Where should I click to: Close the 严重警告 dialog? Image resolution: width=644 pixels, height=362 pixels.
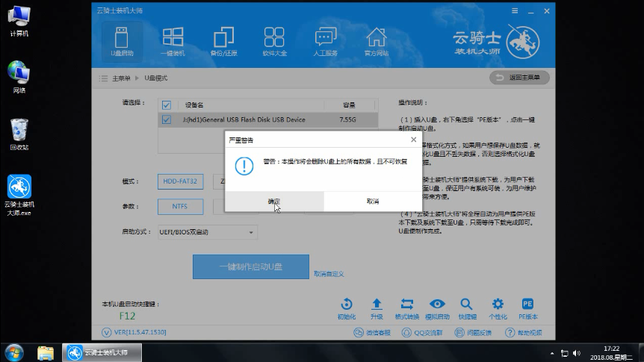coord(414,140)
